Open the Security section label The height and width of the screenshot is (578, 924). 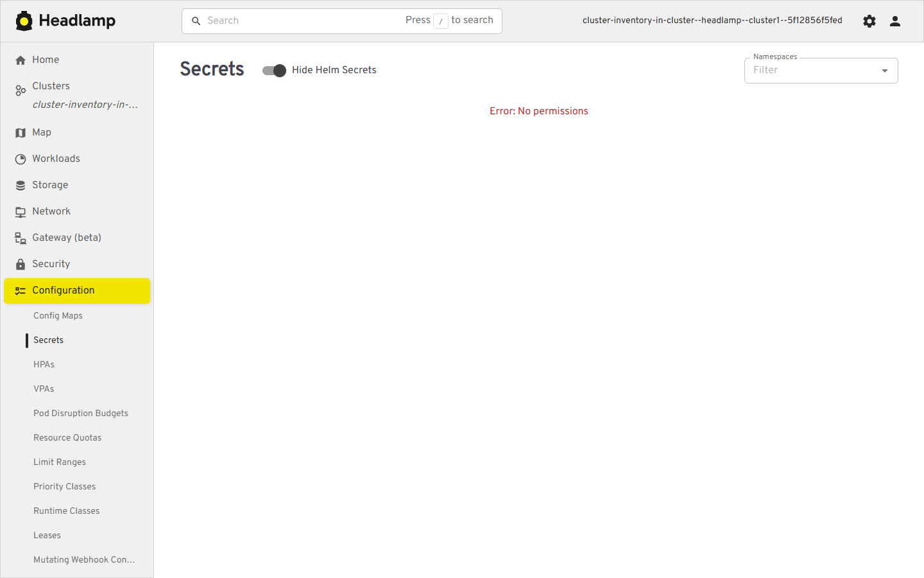pos(51,264)
